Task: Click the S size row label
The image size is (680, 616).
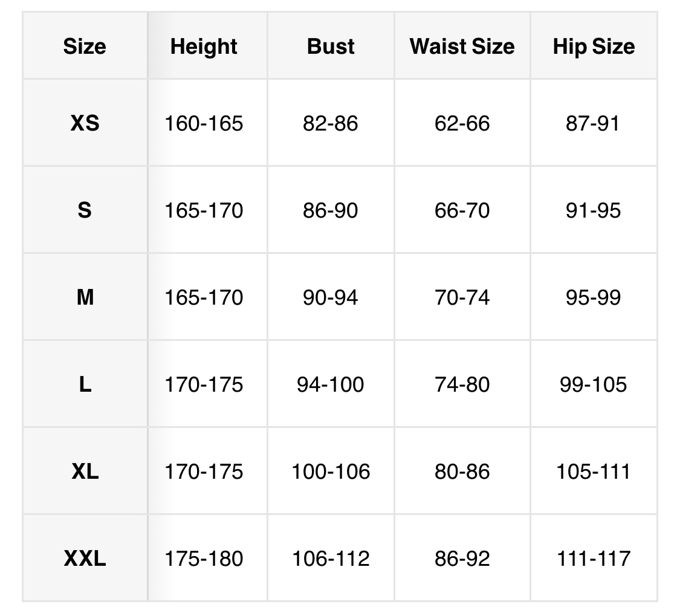Action: 85,210
